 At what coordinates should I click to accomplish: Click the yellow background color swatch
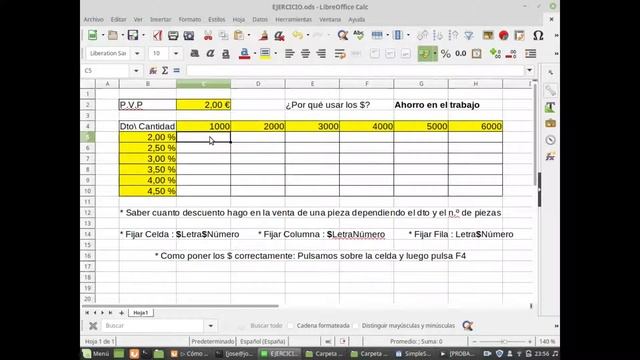[x=265, y=53]
